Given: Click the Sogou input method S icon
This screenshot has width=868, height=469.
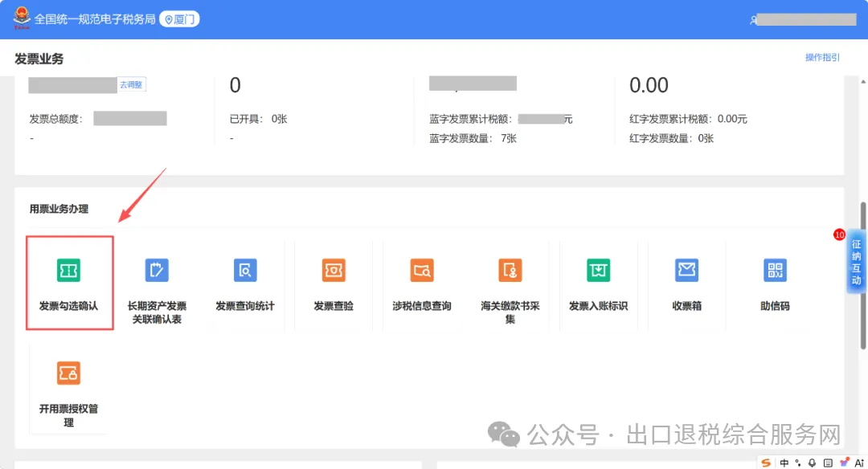Looking at the screenshot, I should click(766, 463).
